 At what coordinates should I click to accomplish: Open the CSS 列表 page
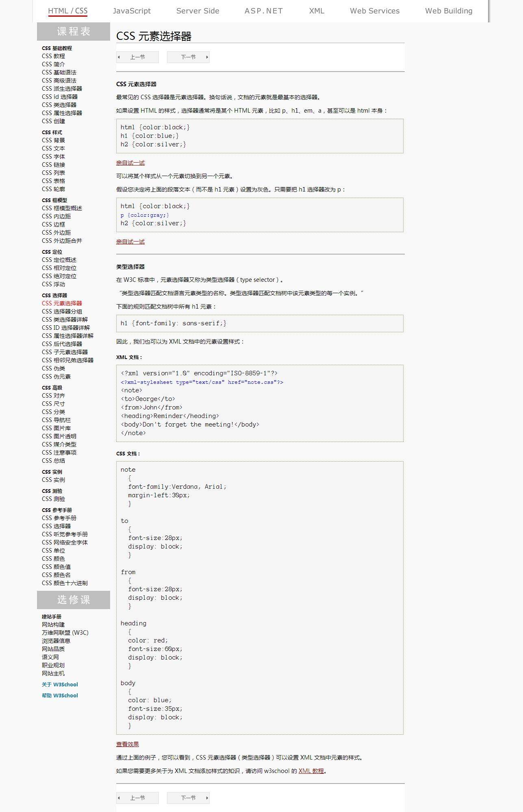click(x=53, y=173)
